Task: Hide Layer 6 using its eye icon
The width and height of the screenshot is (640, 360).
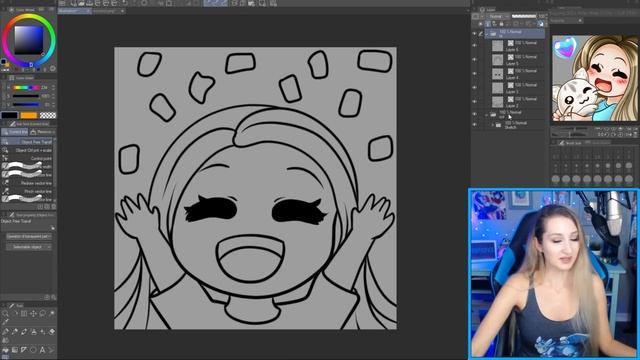Action: coord(474,46)
